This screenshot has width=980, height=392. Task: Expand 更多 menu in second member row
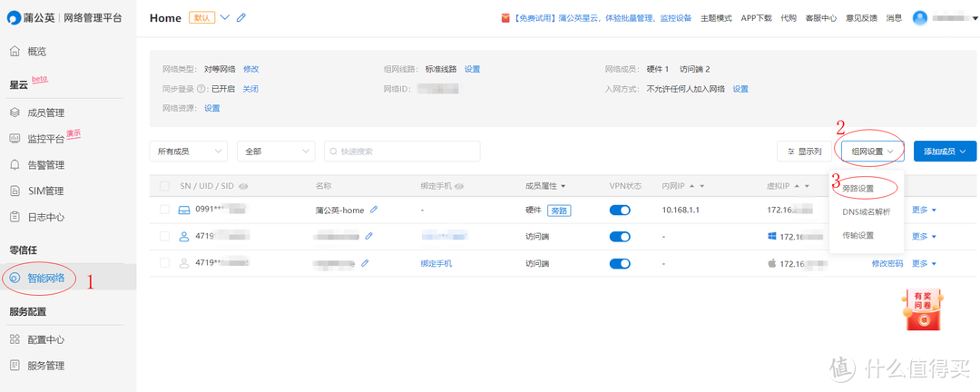[925, 236]
